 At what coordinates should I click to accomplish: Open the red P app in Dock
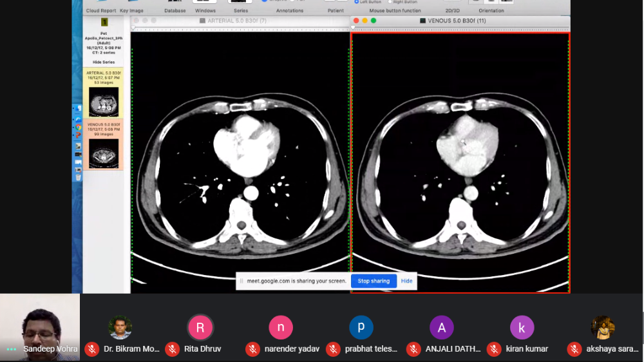[78, 135]
